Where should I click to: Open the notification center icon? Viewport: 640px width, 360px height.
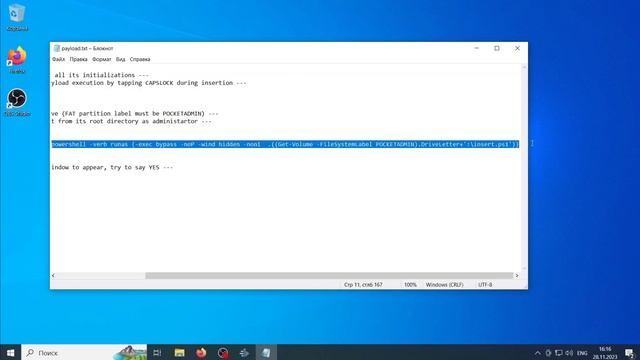point(629,353)
